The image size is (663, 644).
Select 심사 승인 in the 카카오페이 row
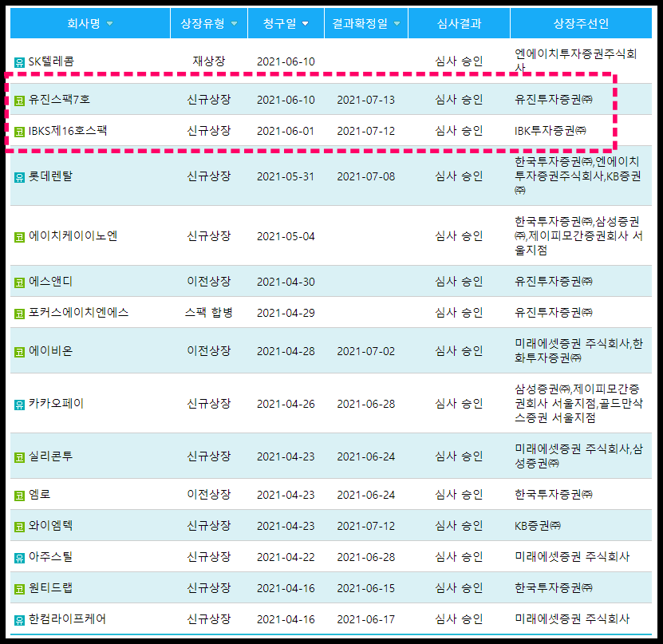tap(460, 404)
